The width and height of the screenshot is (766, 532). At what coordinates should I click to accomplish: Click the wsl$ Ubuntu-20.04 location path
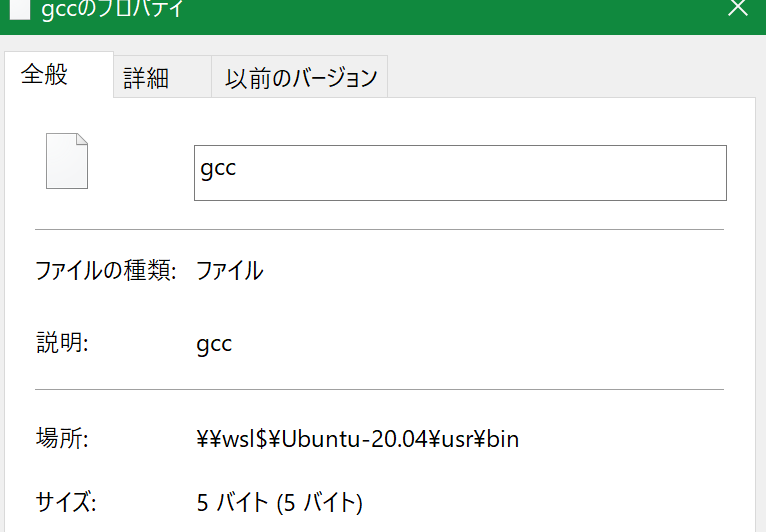tap(358, 438)
